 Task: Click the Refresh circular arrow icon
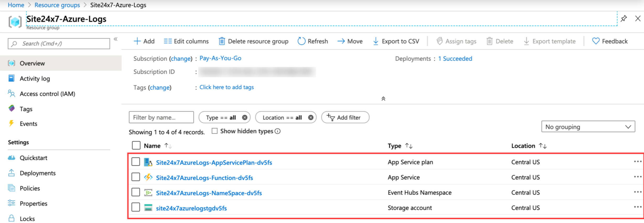tap(301, 41)
